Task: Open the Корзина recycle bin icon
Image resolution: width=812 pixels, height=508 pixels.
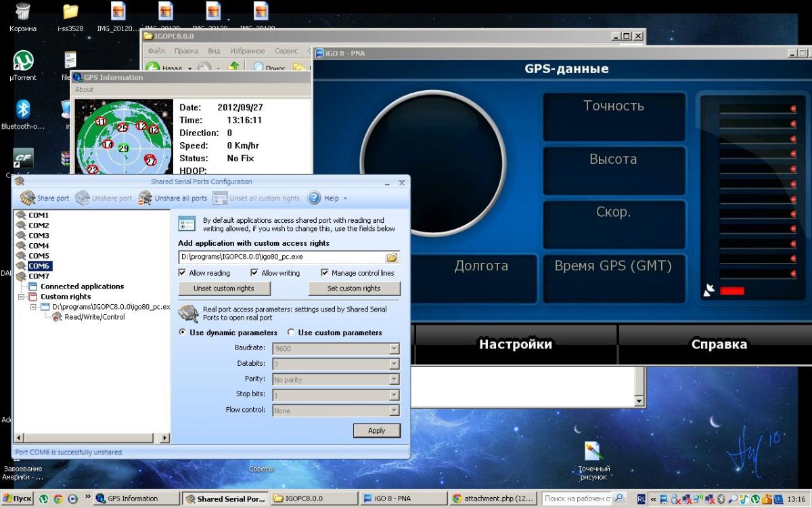Action: point(23,12)
